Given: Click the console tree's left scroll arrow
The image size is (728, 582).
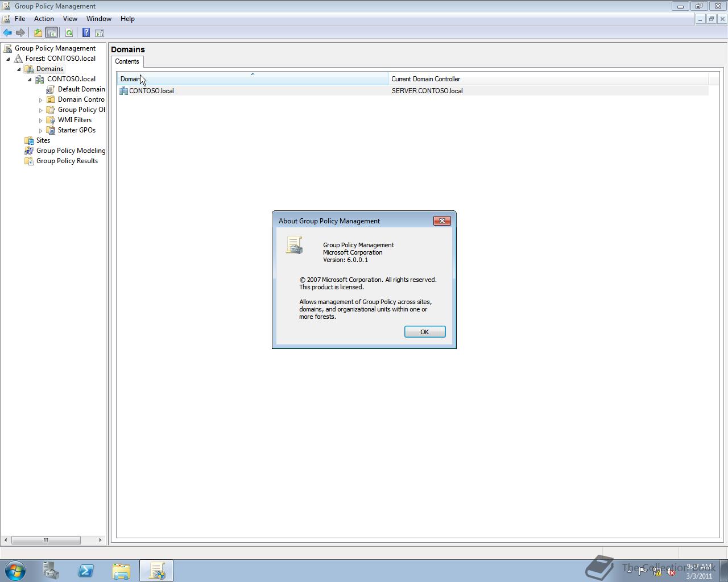Looking at the screenshot, I should click(6, 540).
